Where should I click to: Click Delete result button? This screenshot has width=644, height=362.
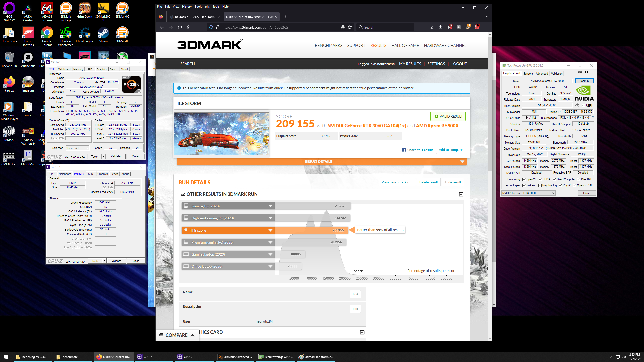(x=429, y=182)
